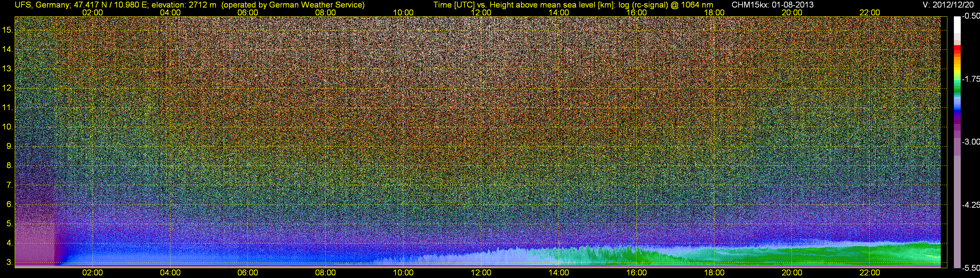Click the '3.' height axis label
This screenshot has height=278, width=980.
click(9, 262)
